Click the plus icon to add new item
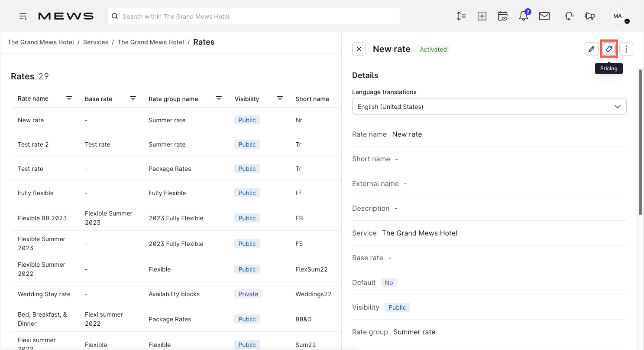 coord(482,16)
